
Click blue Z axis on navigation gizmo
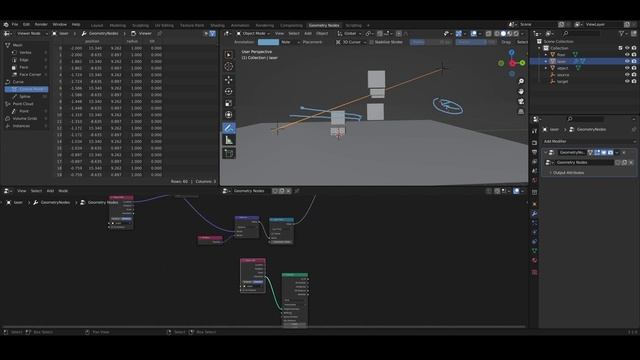(x=511, y=53)
